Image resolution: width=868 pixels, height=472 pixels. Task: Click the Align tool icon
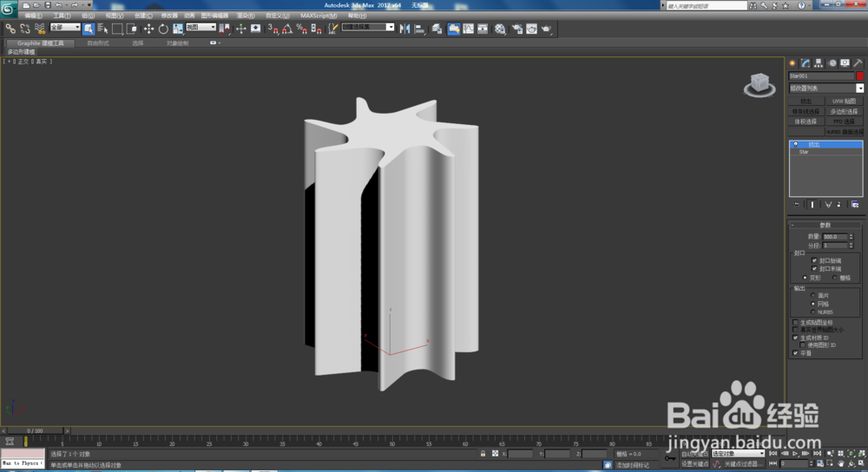coord(419,29)
